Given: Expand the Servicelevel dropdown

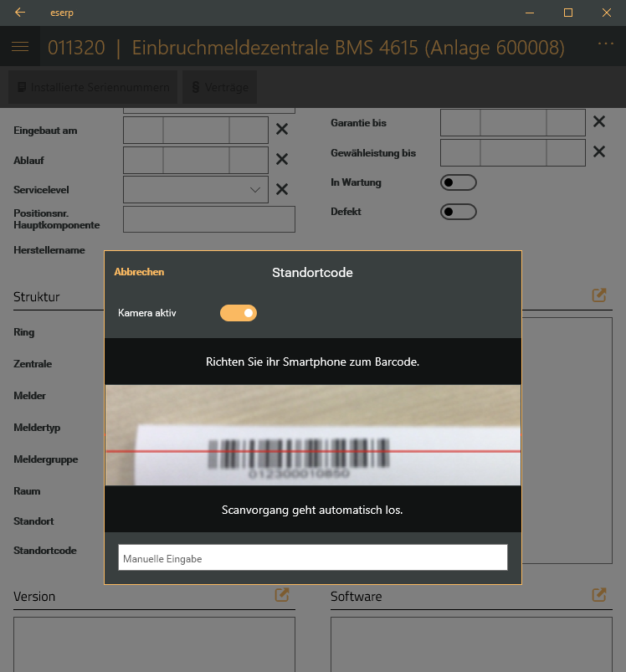Looking at the screenshot, I should 255,190.
